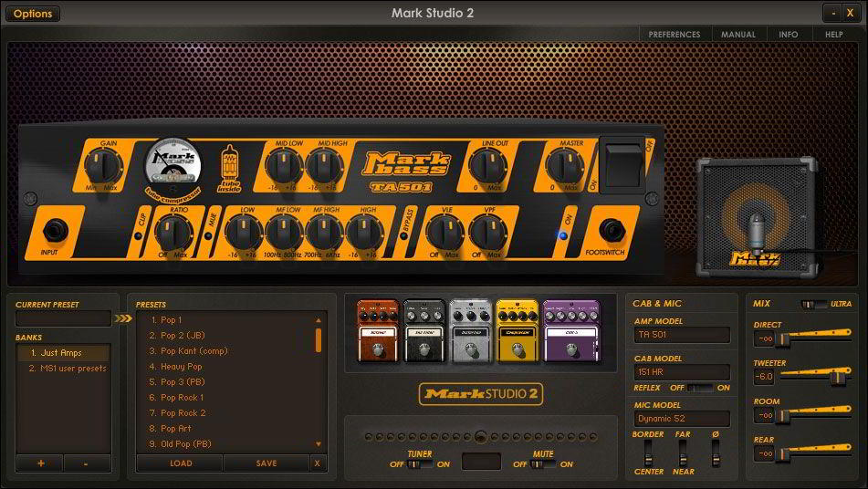The height and width of the screenshot is (489, 868).
Task: Toggle the REFLEX off/on switch
Action: 700,388
